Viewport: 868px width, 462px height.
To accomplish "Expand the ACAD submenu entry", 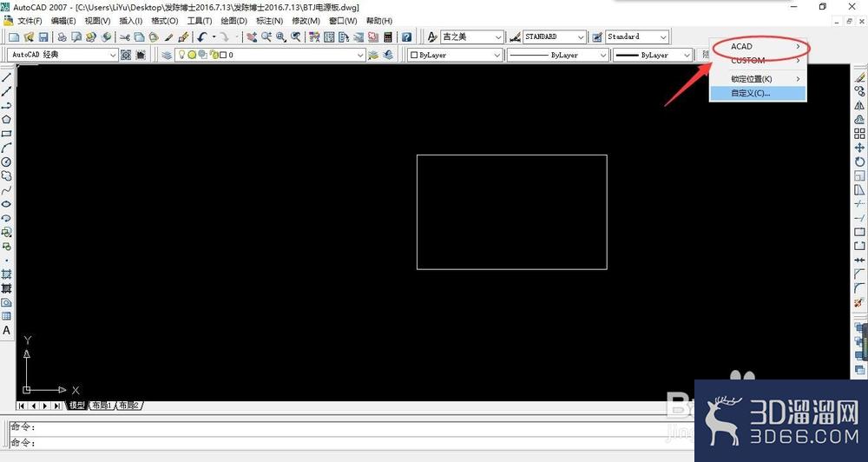I will [758, 47].
